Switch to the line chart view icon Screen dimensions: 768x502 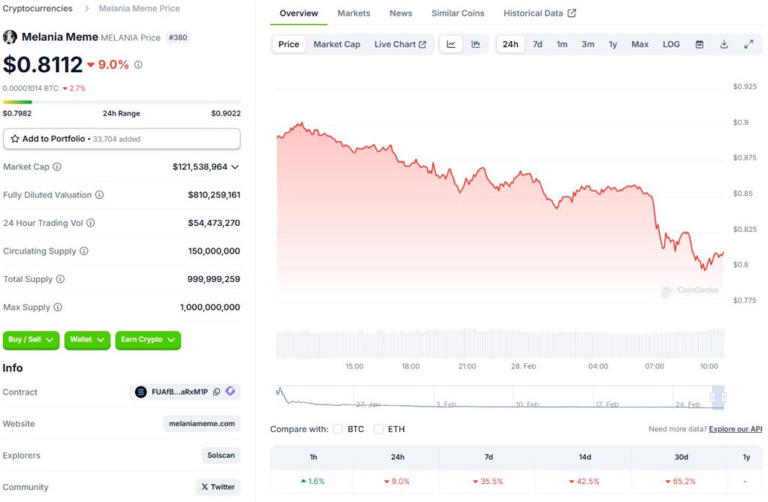tap(451, 44)
